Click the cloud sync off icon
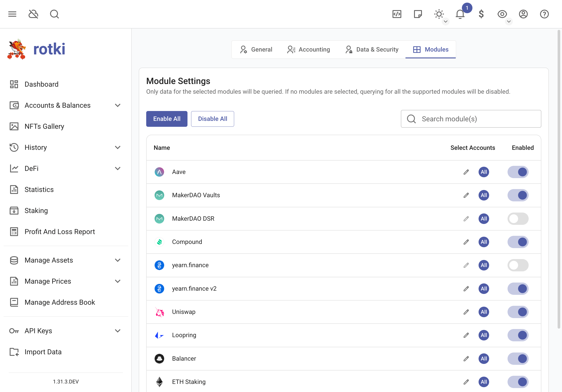This screenshot has height=392, width=562. 33,14
